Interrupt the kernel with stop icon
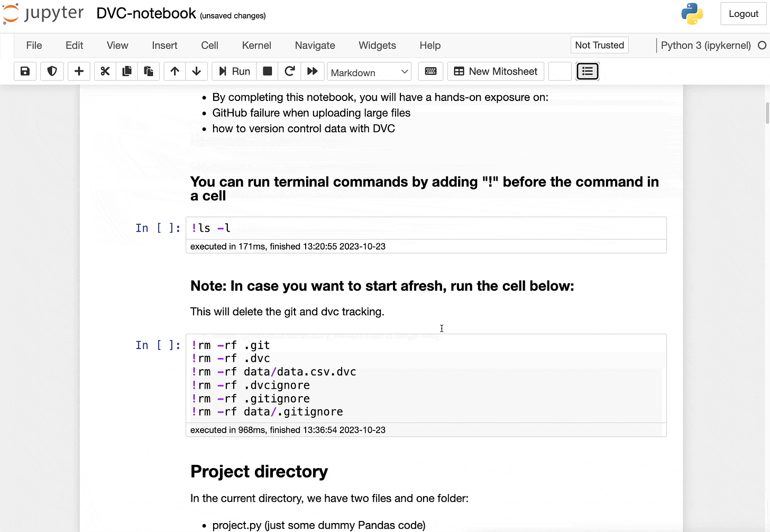 click(268, 71)
